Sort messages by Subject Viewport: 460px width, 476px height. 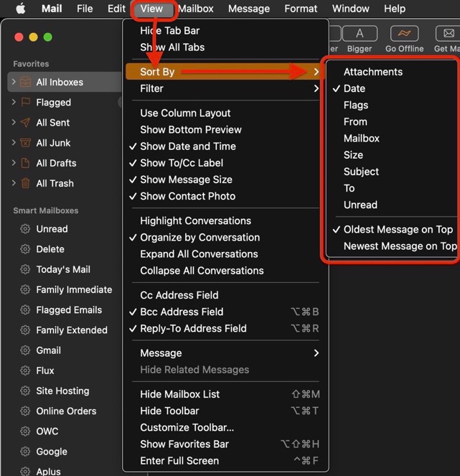coord(393,172)
